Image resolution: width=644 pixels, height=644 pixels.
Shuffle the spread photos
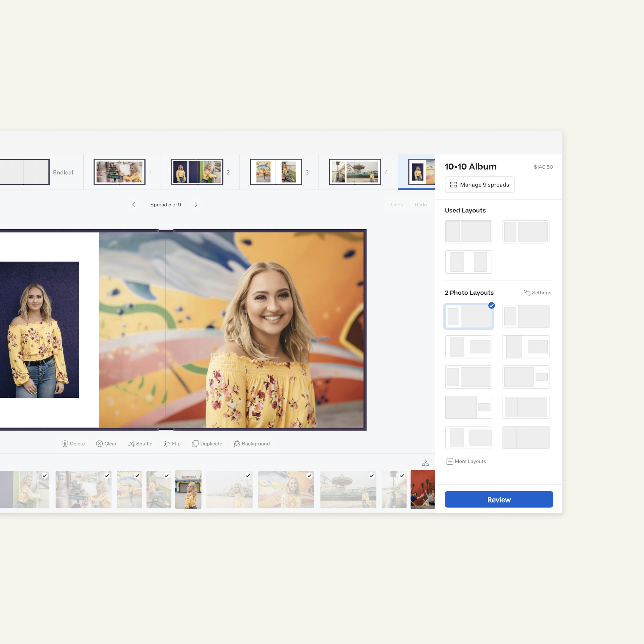(x=140, y=444)
